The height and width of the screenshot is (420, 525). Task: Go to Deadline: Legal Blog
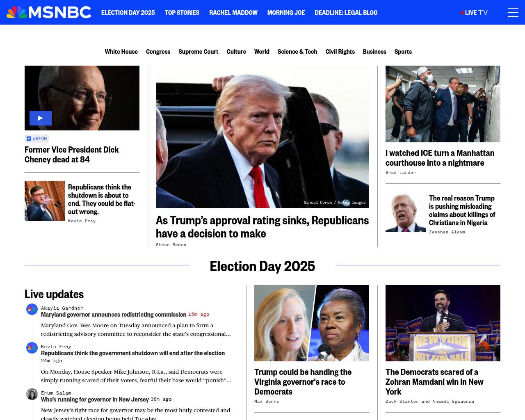[346, 13]
